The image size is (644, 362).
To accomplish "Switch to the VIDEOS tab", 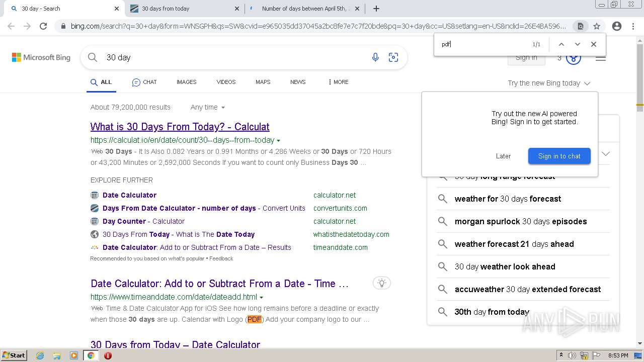I will pos(226,82).
